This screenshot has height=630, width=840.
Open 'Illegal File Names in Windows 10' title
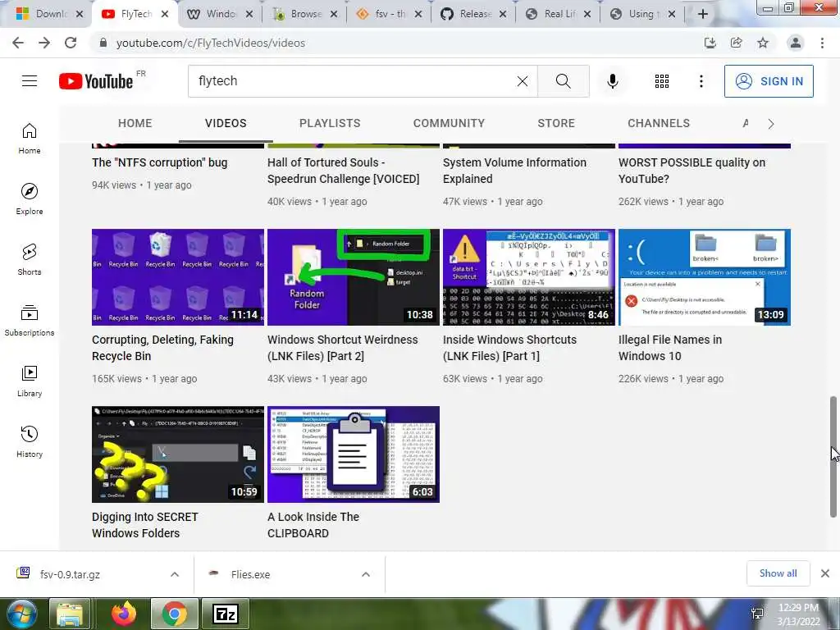coord(669,348)
